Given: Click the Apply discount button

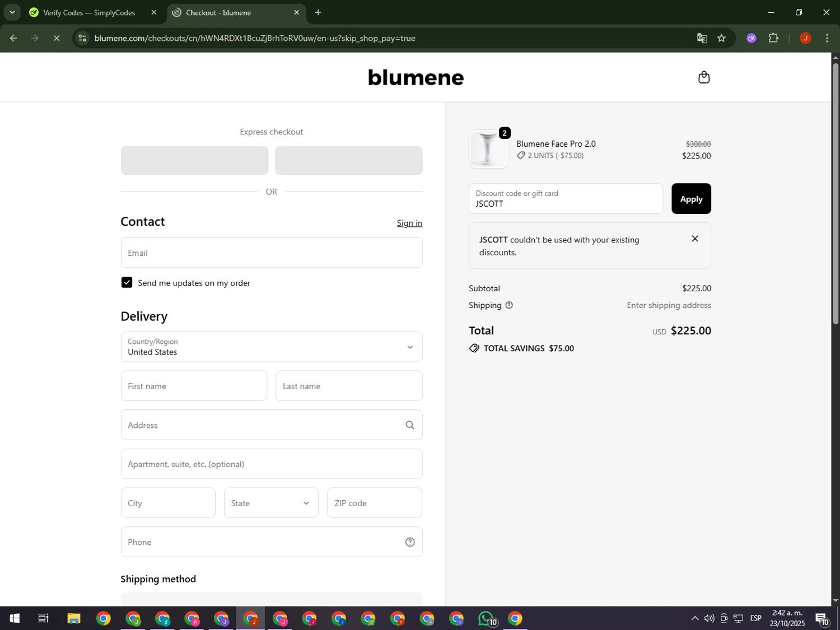Looking at the screenshot, I should point(691,199).
